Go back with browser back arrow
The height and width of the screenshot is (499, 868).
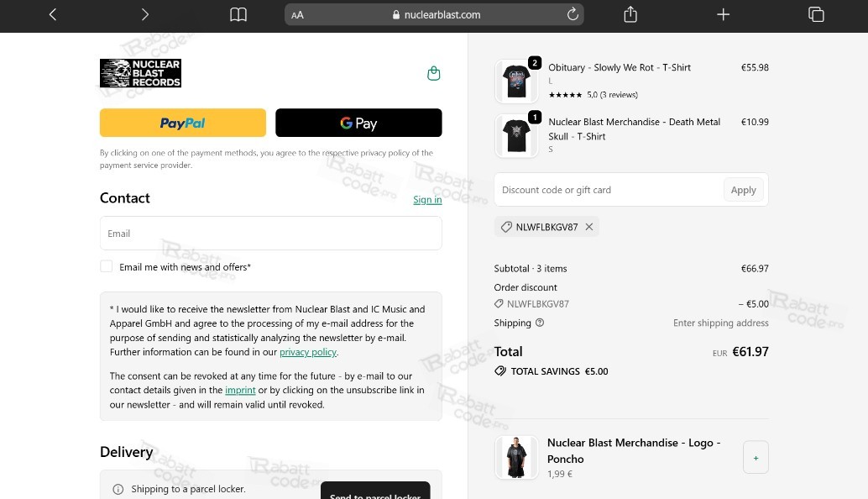[x=53, y=14]
